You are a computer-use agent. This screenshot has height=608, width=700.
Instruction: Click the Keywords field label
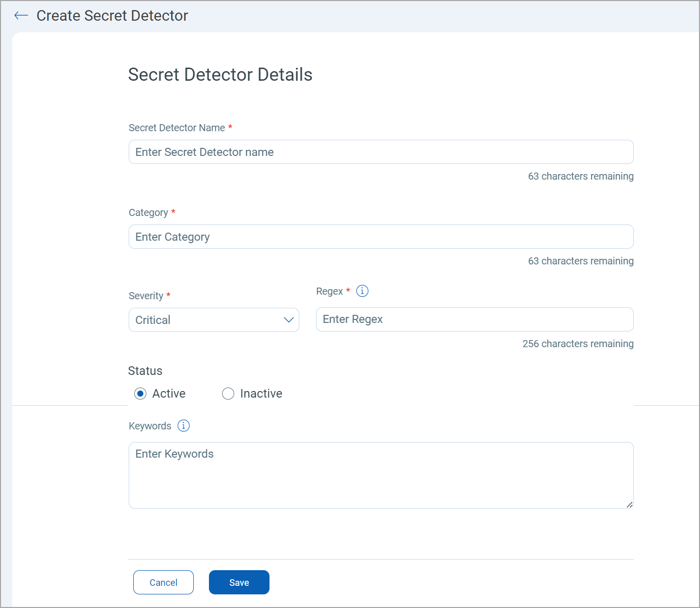[x=150, y=426]
